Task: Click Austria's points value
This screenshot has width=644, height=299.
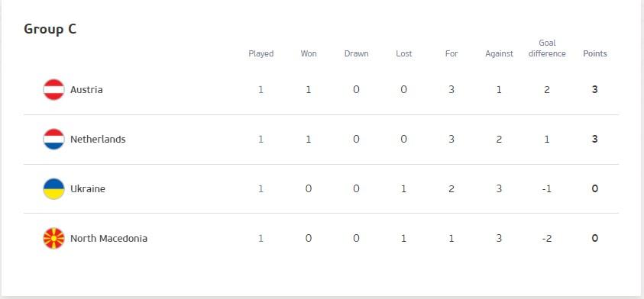Action: pyautogui.click(x=594, y=89)
